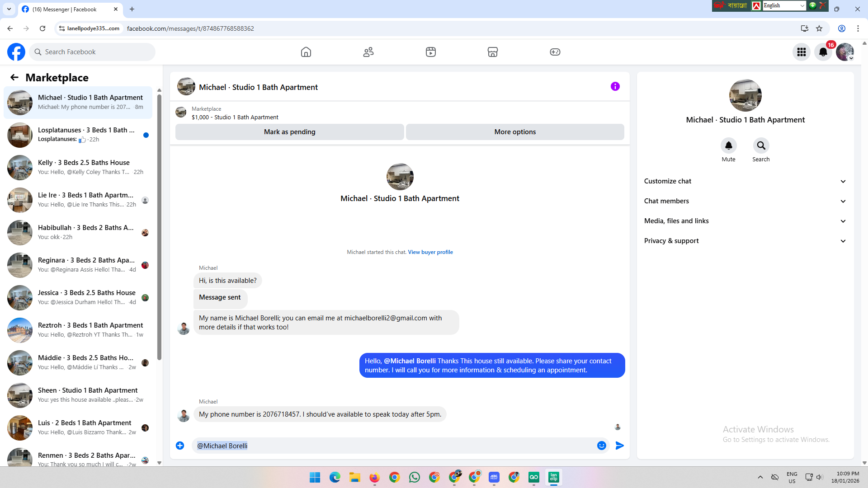The height and width of the screenshot is (488, 868).
Task: Open notifications bell with 16 badge
Action: (x=823, y=52)
